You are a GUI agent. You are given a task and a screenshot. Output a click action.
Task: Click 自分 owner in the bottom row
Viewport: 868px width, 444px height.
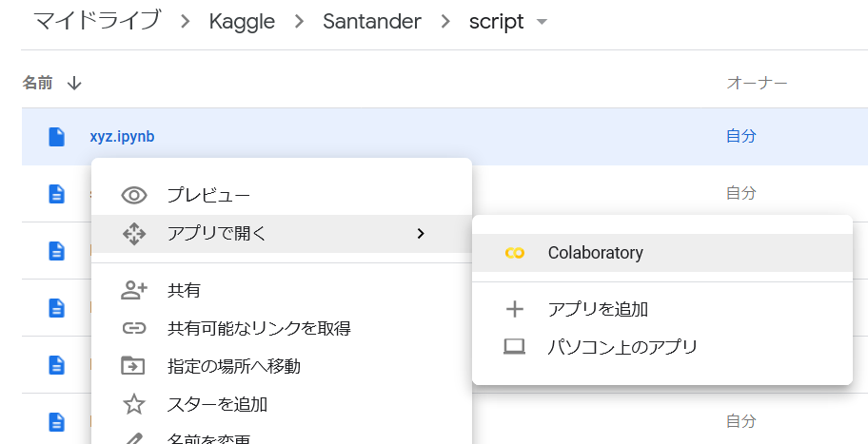pyautogui.click(x=741, y=421)
